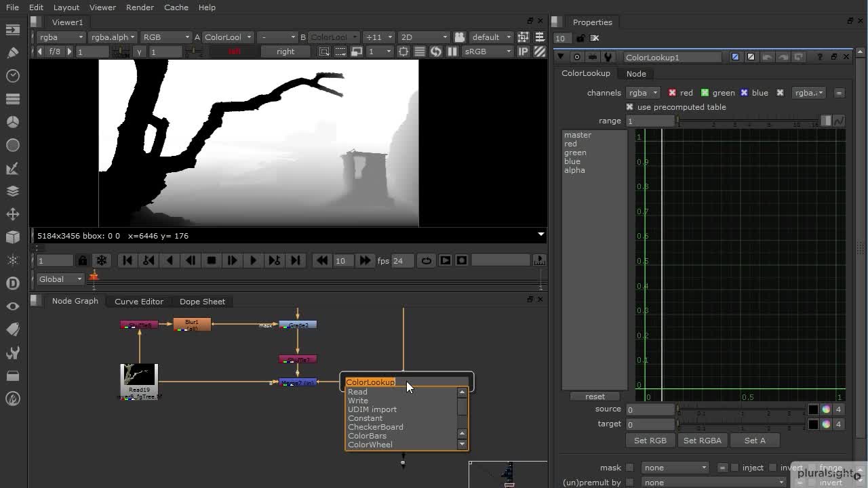Viewport: 868px width, 488px height.
Task: Step back one frame
Action: tap(191, 260)
